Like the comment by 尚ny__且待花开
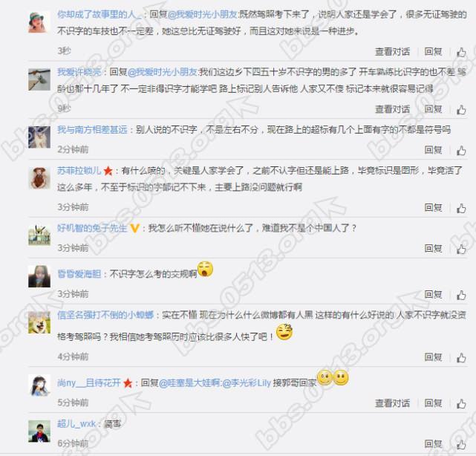476x456 pixels. 461,403
